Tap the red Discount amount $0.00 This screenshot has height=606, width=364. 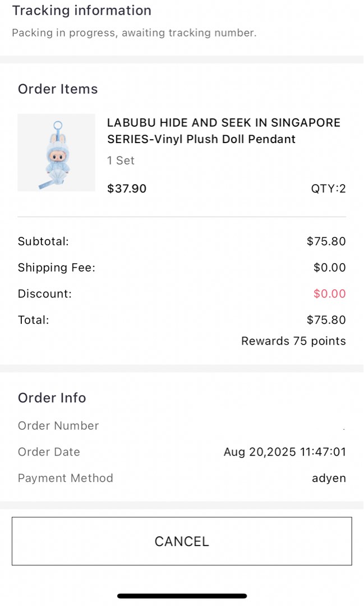click(329, 294)
